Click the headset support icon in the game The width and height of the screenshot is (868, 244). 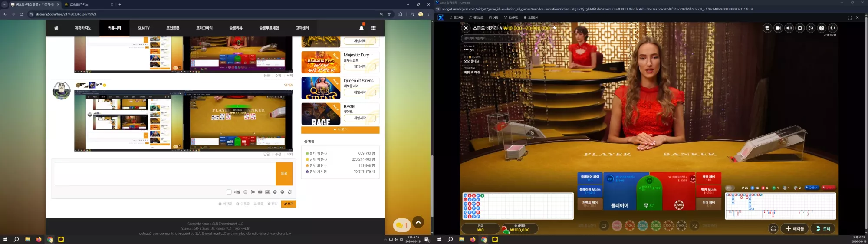(x=832, y=28)
